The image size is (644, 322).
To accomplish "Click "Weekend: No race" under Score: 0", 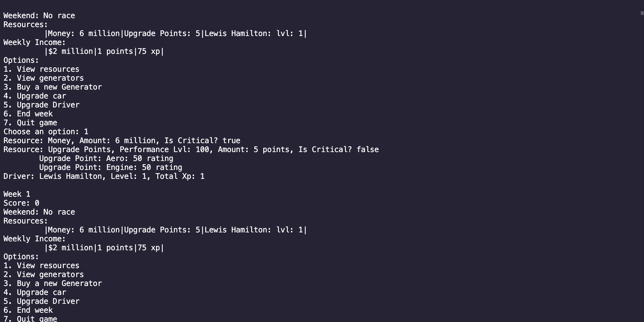I will coord(39,212).
